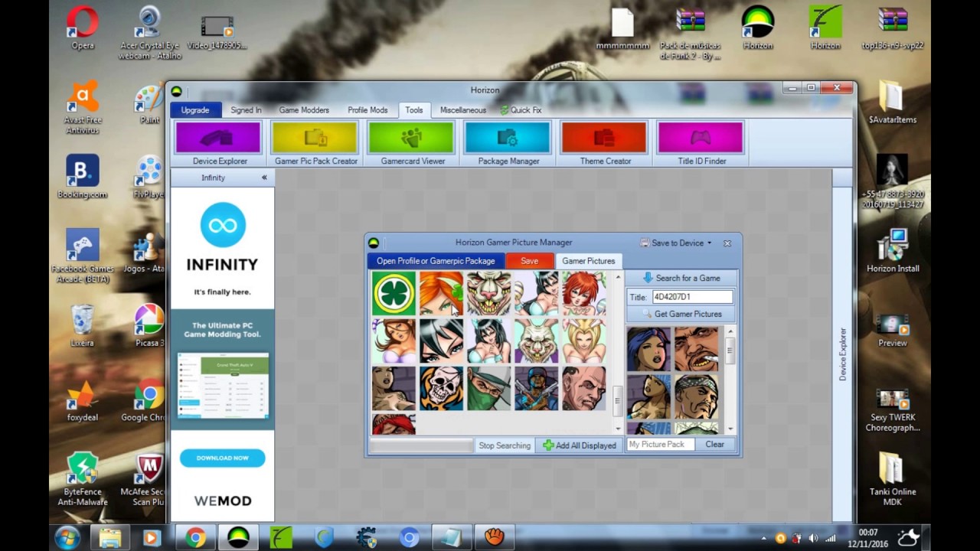Switch to the Signed In tab

tap(246, 110)
